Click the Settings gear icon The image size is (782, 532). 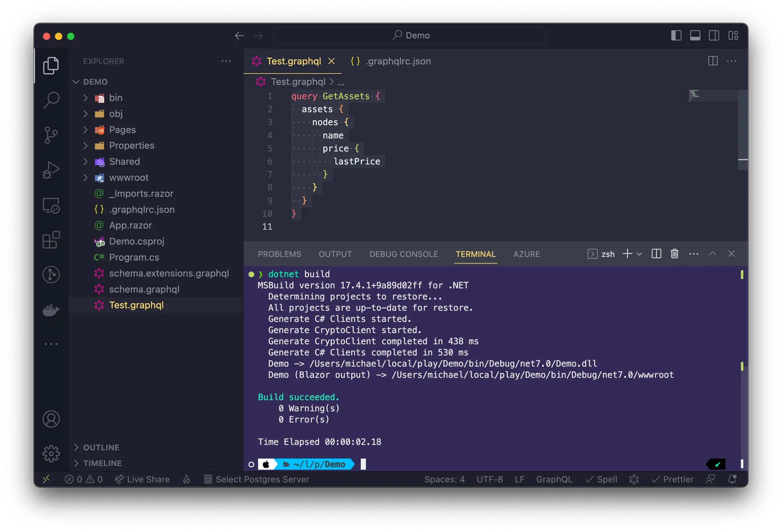51,453
